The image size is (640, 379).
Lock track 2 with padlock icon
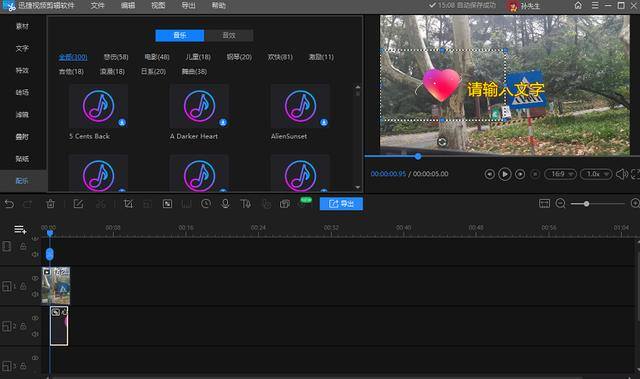pyautogui.click(x=23, y=326)
